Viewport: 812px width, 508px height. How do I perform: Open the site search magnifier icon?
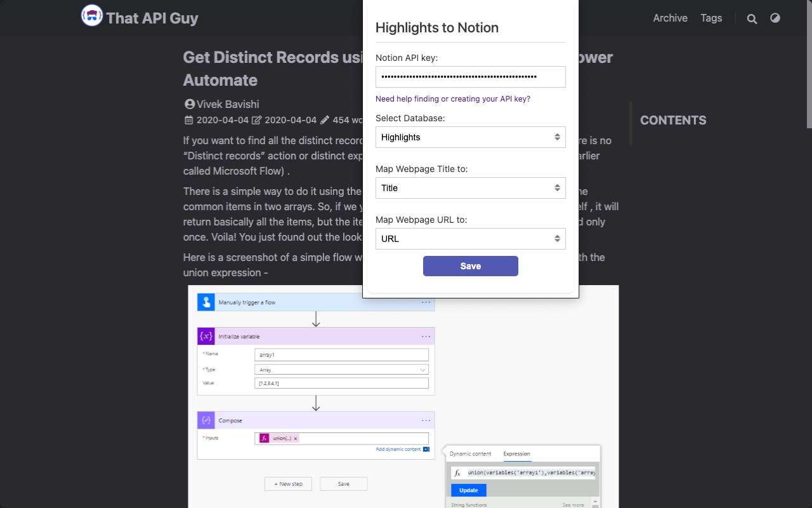point(752,18)
